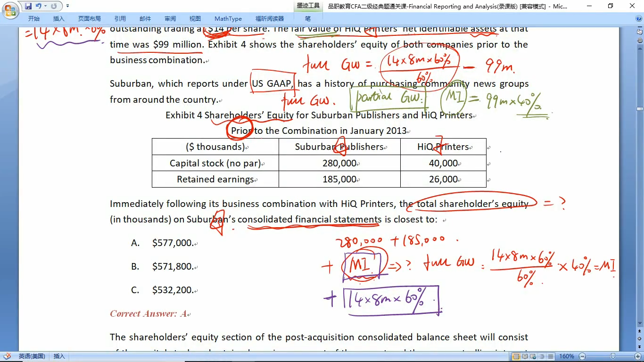644x362 pixels.
Task: Switch to 页面布局 ribbon tab
Action: [x=90, y=19]
